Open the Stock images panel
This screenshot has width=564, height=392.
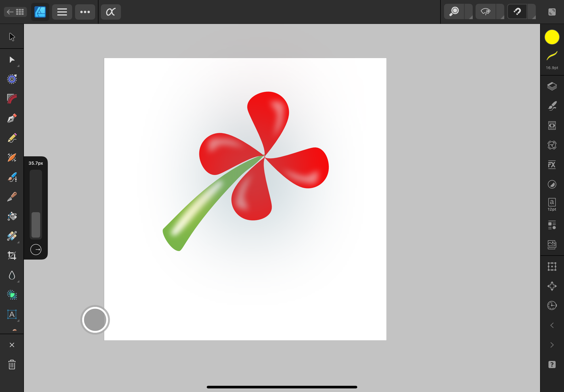coord(552,245)
